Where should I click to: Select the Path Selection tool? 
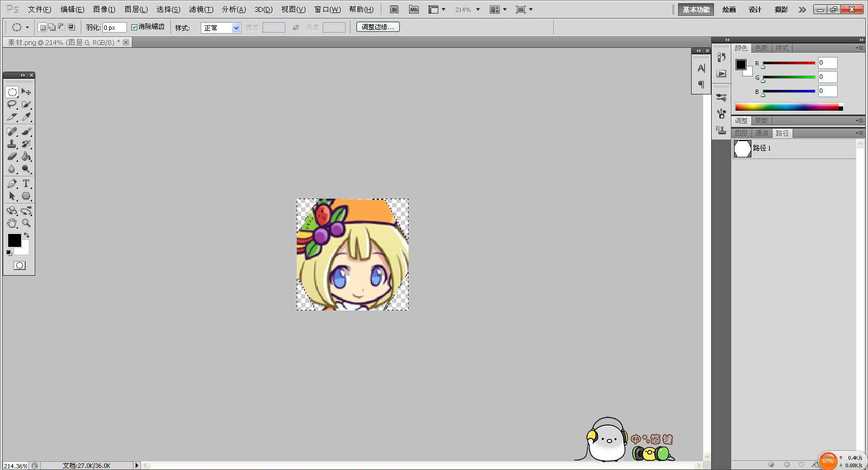(12, 196)
